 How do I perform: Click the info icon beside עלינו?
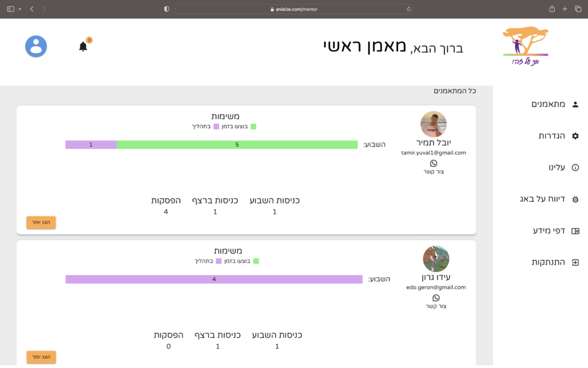click(x=575, y=167)
